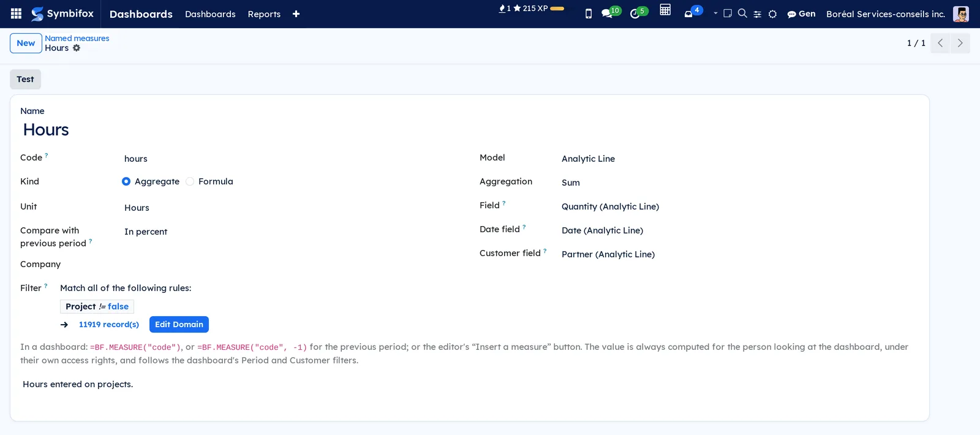The image size is (980, 435).
Task: Click the 215 XP star indicator
Action: coord(530,9)
